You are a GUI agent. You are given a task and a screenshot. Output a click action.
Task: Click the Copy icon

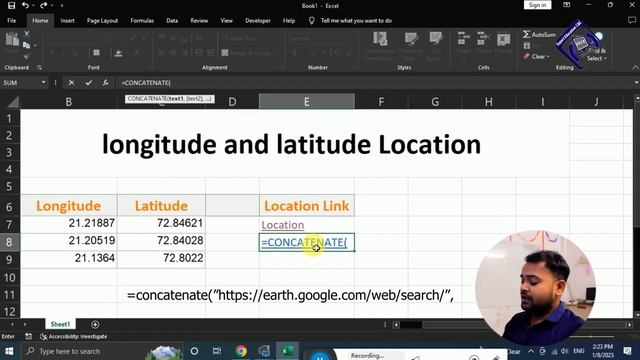[27, 45]
